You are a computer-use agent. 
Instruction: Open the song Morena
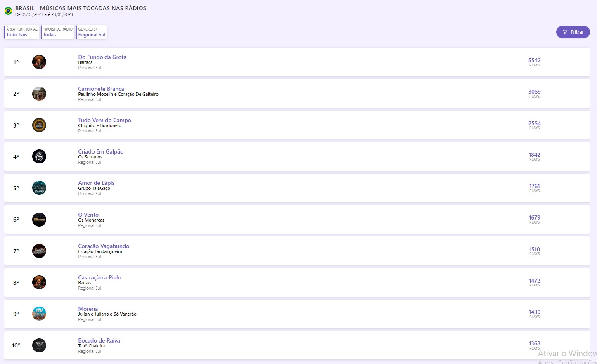[x=88, y=309]
